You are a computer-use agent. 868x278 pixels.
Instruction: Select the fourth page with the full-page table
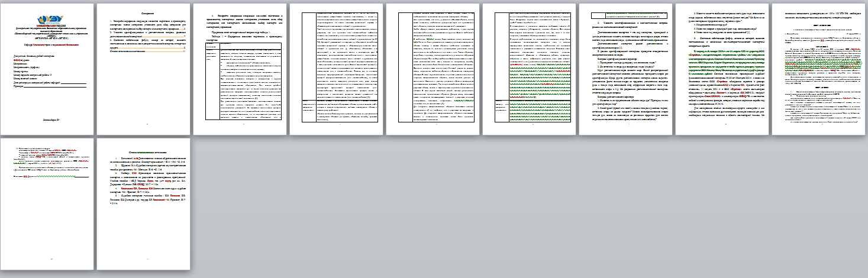pyautogui.click(x=337, y=70)
